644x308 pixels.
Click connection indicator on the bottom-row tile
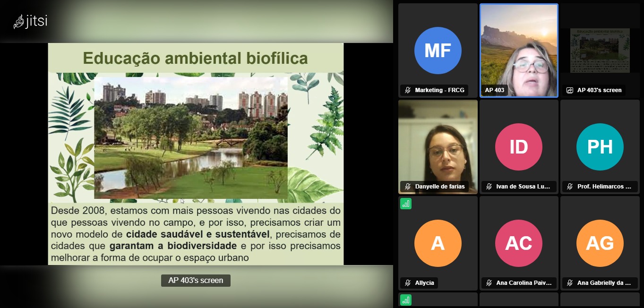coord(406,300)
